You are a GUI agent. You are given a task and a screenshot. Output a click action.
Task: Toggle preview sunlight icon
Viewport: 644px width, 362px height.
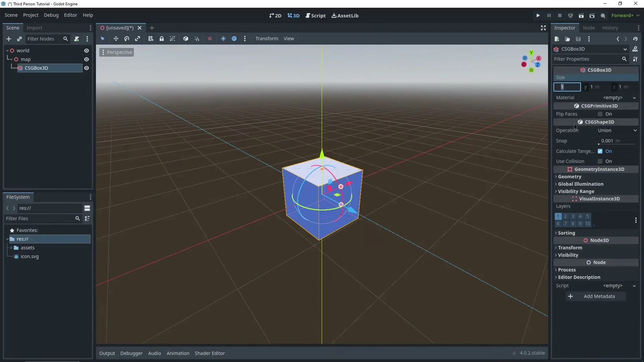pos(223,39)
